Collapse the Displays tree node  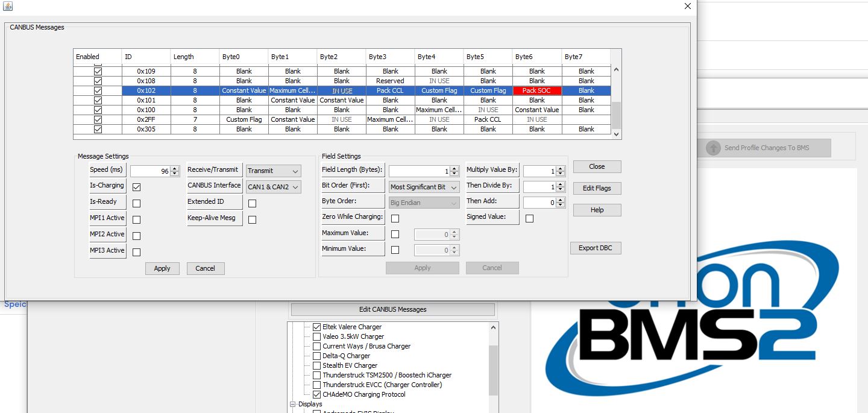[294, 404]
